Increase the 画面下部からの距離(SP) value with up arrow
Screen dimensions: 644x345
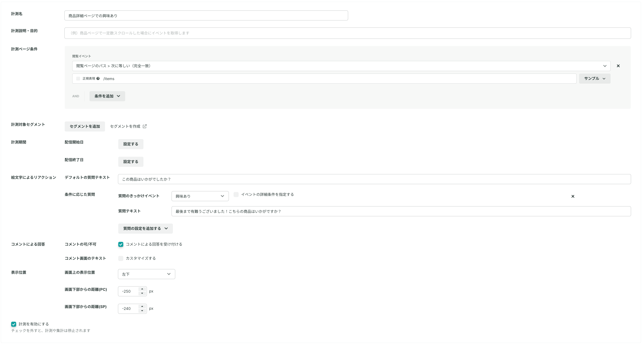142,306
